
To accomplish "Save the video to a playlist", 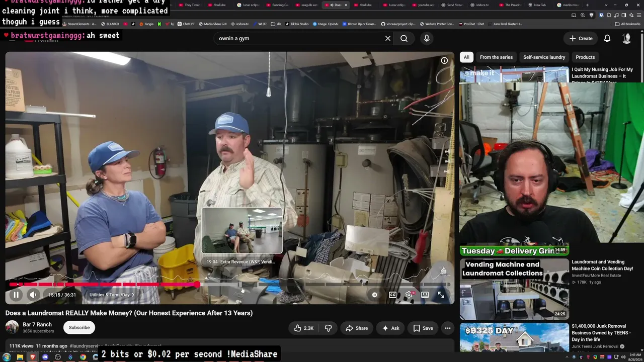I will pos(423,328).
